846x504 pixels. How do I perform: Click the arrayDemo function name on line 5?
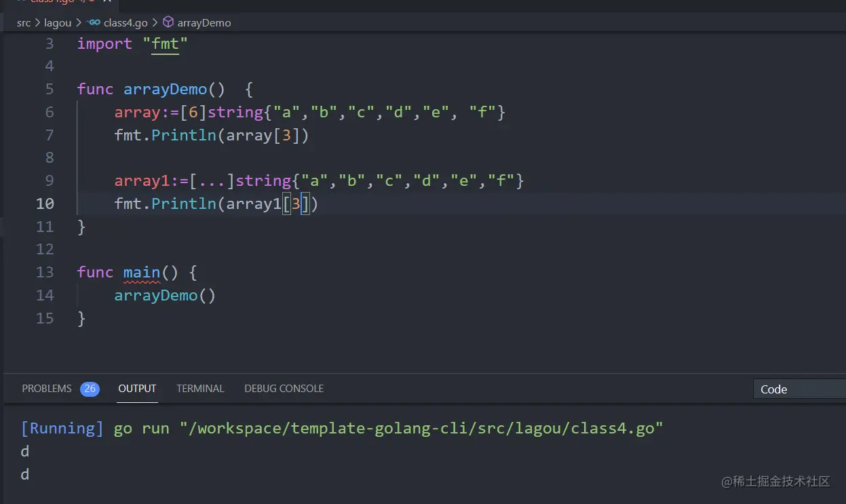coord(165,90)
